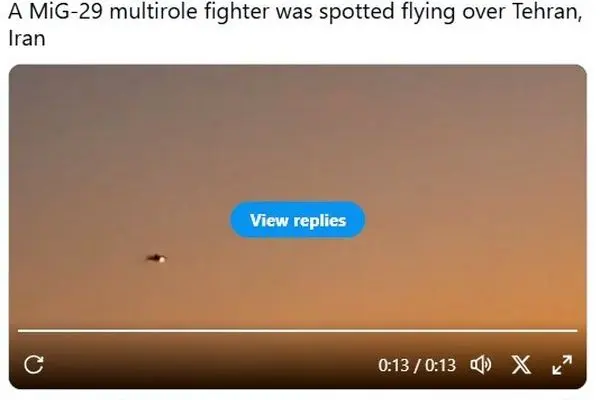Click the elapsed time before the slash
The width and height of the screenshot is (600, 400).
point(393,365)
